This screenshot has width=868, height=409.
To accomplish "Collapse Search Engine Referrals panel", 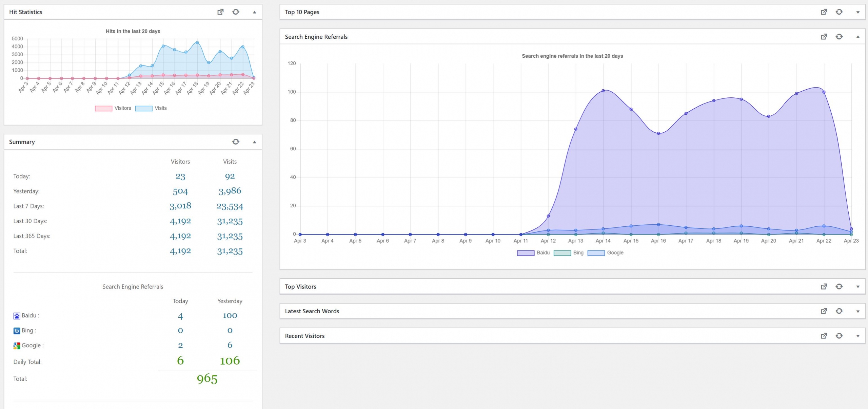I will point(858,37).
